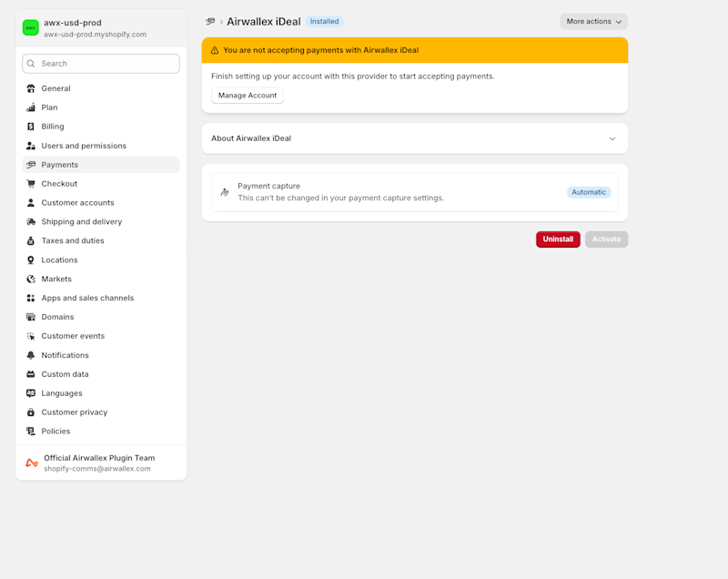
Task: Uninstall the Airwallex iDeal provider
Action: (x=558, y=239)
